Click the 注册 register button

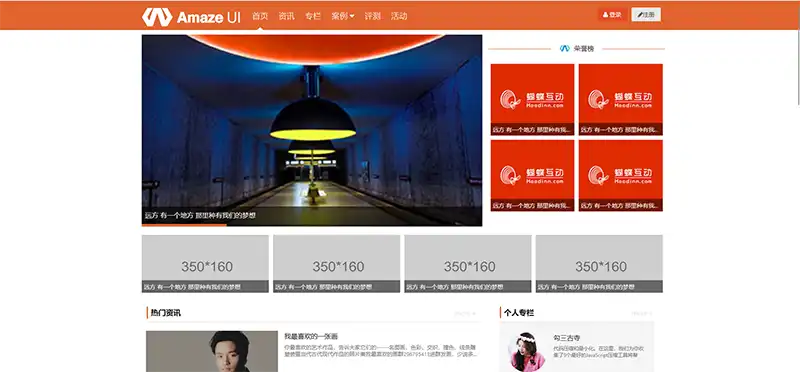pos(646,15)
